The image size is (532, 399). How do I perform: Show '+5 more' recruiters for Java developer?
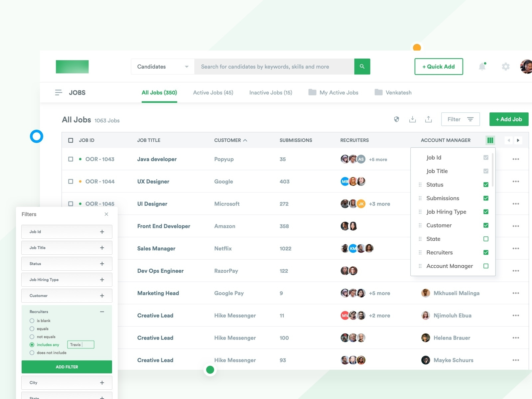378,159
